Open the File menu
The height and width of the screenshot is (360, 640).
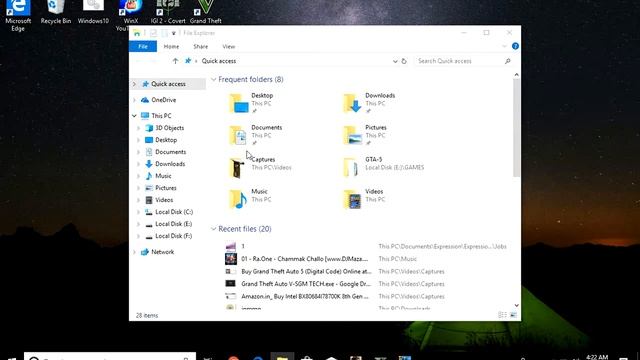pyautogui.click(x=143, y=47)
